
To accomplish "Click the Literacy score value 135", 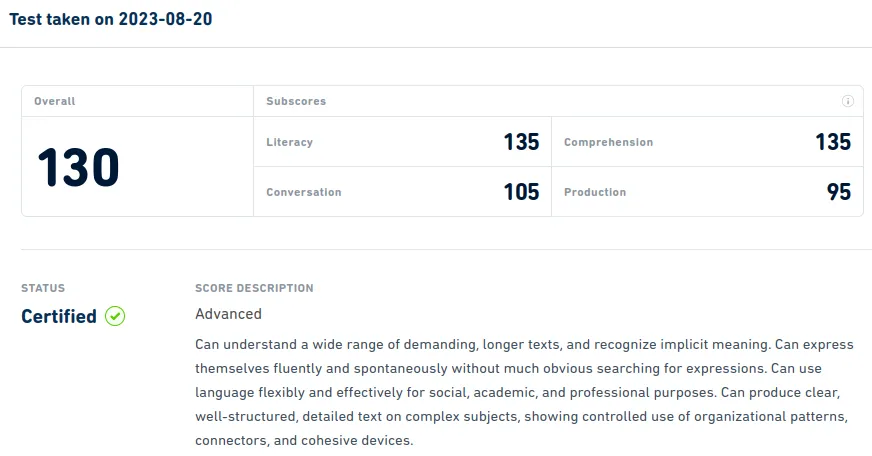I will click(521, 142).
